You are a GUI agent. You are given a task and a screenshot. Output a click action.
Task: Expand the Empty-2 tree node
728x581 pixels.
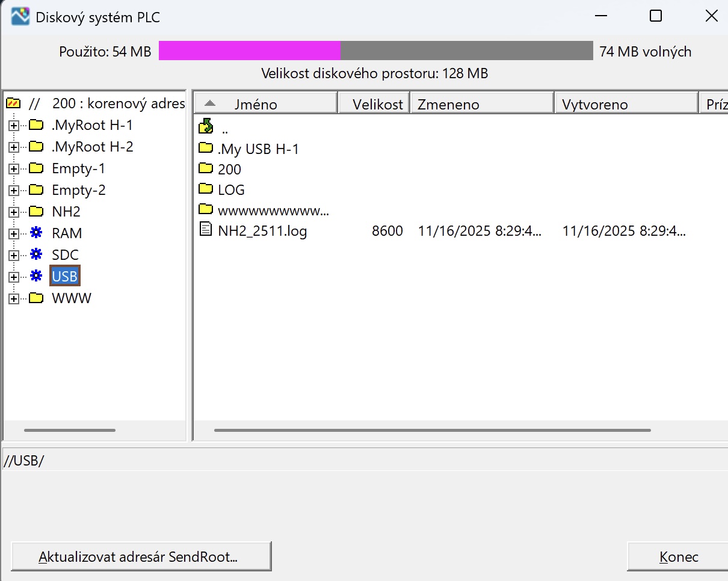tap(13, 191)
